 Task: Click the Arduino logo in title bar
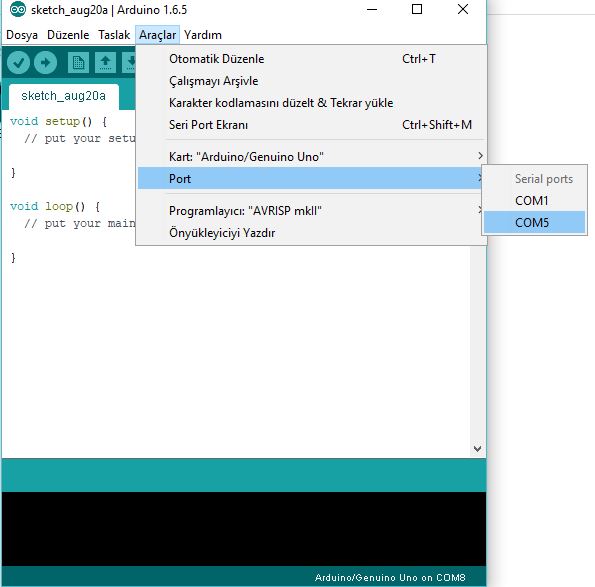(x=18, y=9)
